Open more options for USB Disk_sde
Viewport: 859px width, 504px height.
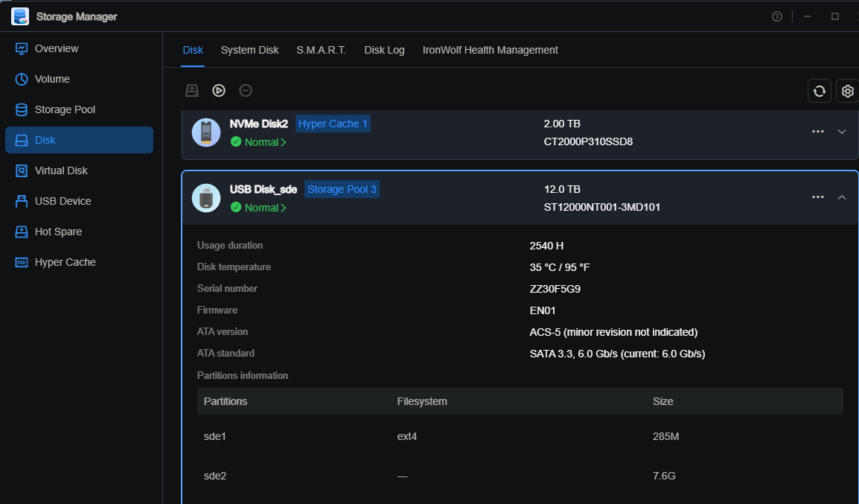click(x=818, y=197)
